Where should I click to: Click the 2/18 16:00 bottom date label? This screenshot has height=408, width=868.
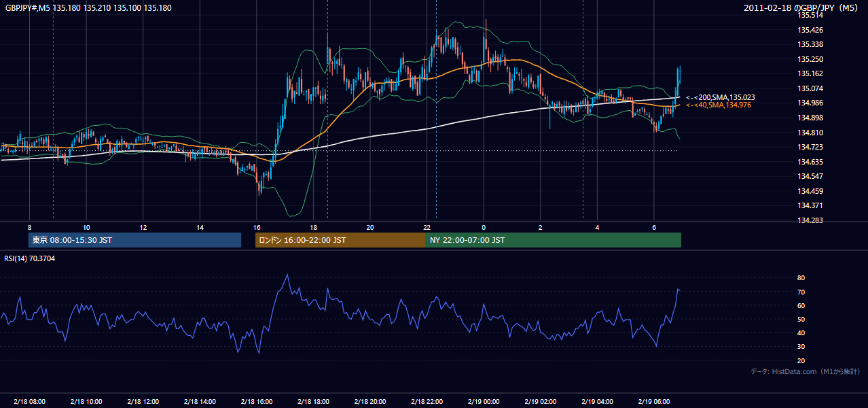click(257, 402)
